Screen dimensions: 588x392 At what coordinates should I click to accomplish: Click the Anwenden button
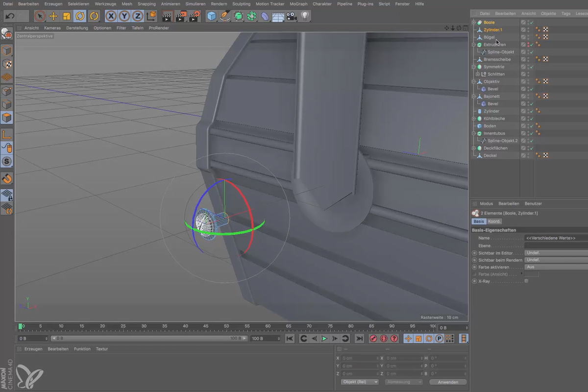448,382
